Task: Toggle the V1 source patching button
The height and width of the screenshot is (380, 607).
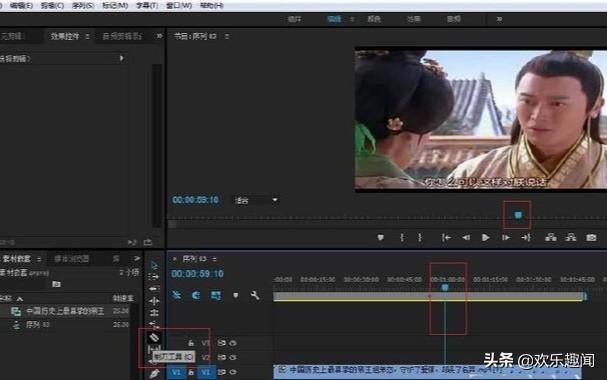Action: [176, 372]
